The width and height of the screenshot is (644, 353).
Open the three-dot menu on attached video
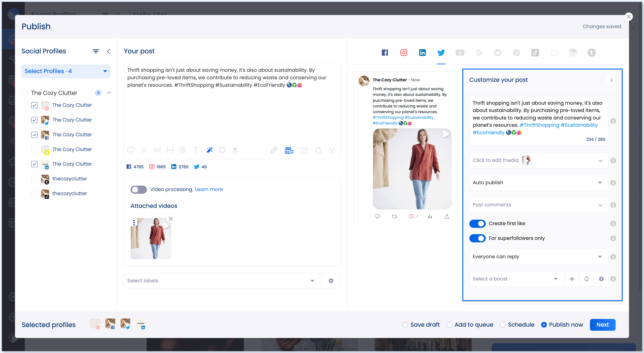(x=134, y=223)
